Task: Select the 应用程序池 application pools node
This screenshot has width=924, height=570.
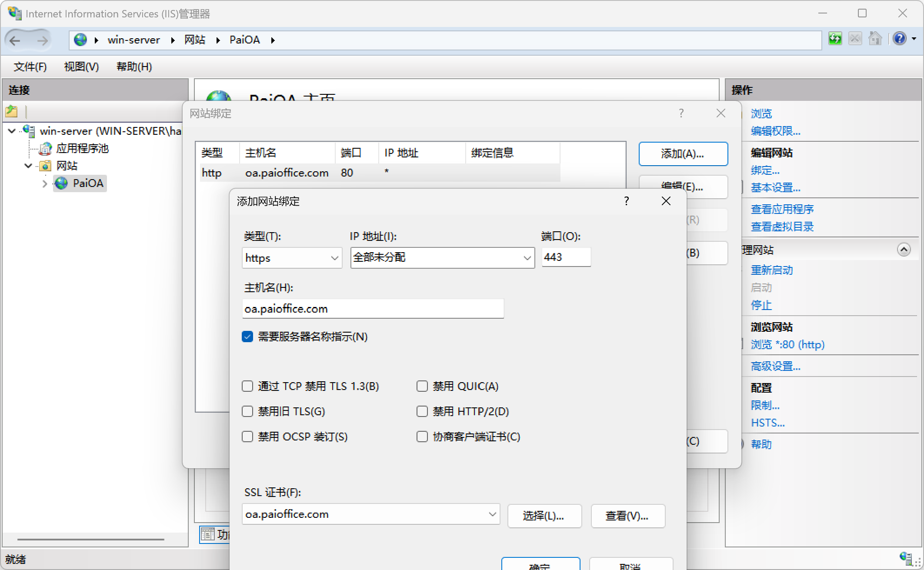Action: [x=82, y=149]
